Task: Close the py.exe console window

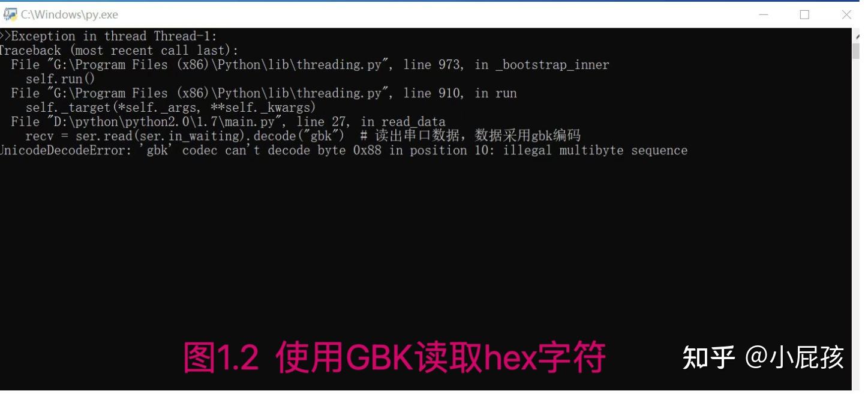Action: 846,14
